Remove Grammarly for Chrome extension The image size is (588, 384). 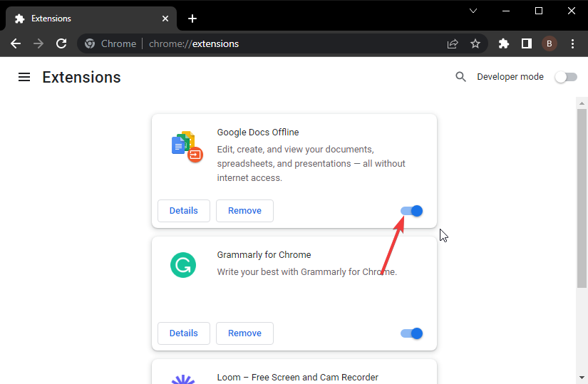(x=244, y=333)
